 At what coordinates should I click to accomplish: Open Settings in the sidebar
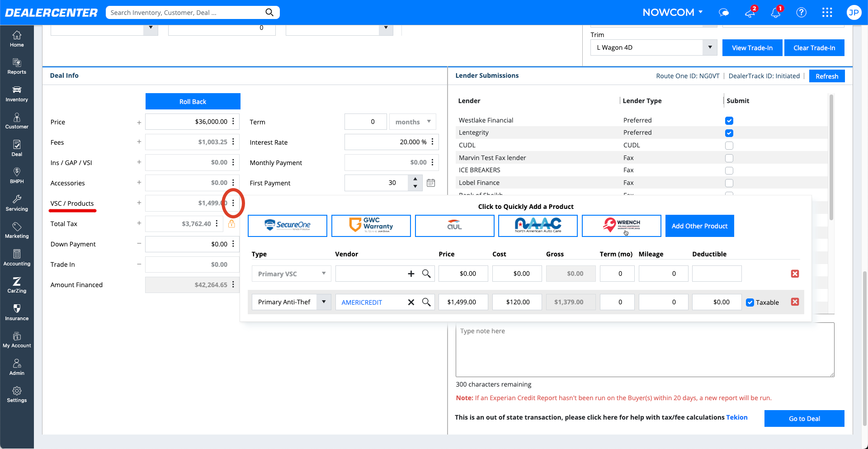pyautogui.click(x=17, y=395)
